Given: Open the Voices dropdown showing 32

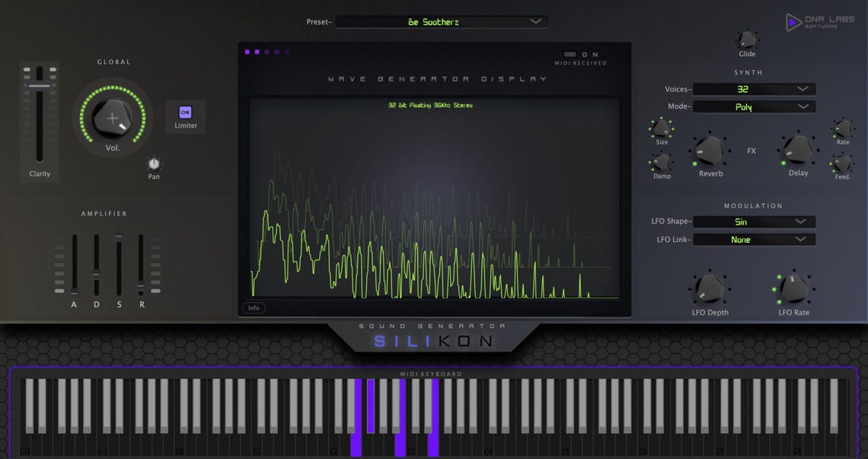Looking at the screenshot, I should pos(754,89).
